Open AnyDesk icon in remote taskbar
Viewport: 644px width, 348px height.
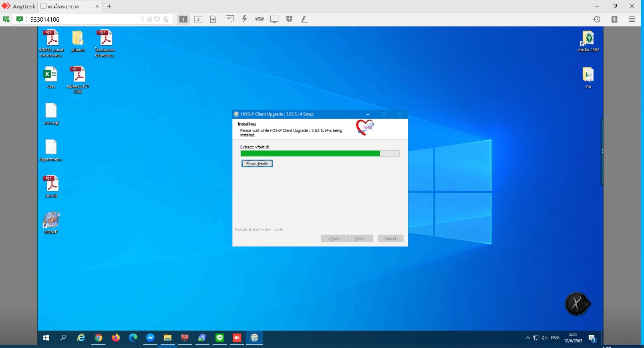click(237, 338)
